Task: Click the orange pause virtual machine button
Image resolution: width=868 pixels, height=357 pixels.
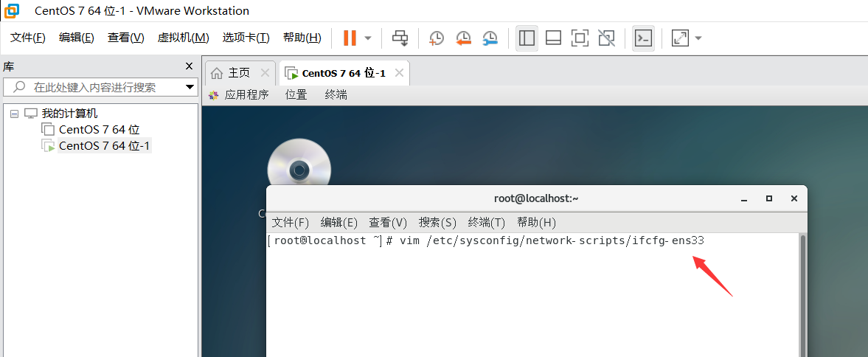Action: coord(350,38)
